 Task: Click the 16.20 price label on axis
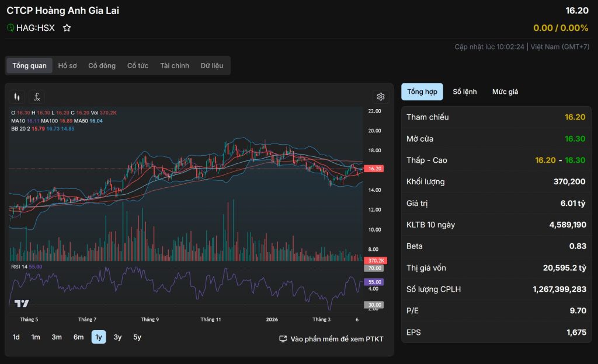coord(374,169)
